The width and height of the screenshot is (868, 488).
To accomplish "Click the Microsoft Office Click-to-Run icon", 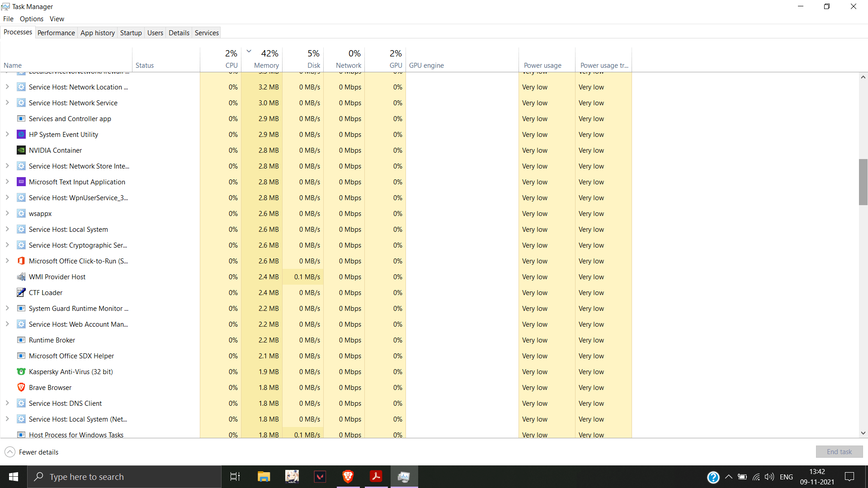I will [x=21, y=261].
